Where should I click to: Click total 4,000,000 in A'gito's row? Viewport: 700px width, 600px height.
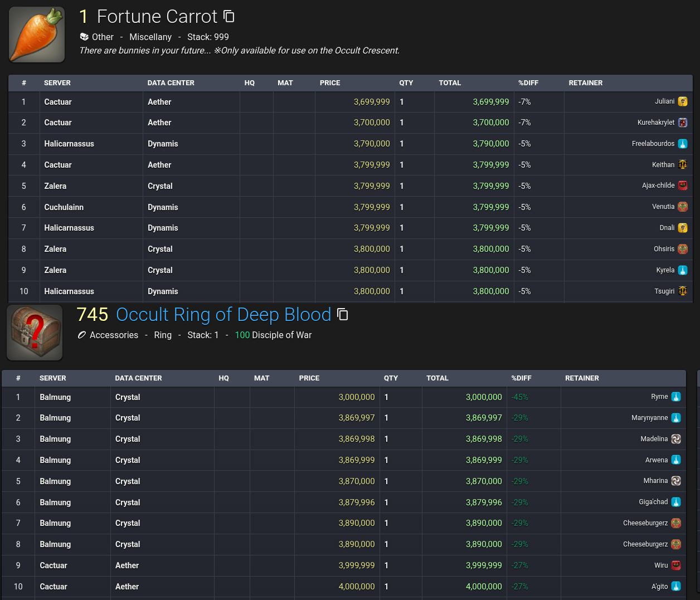click(x=484, y=587)
